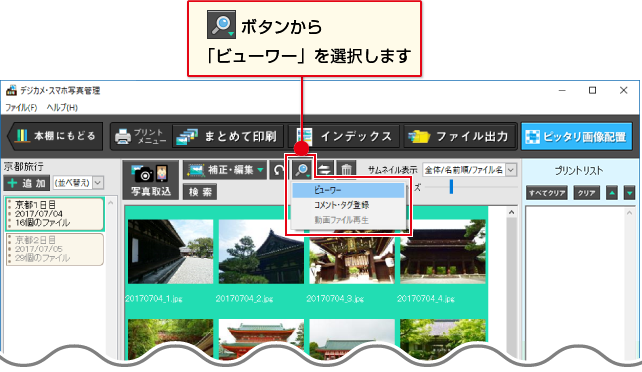Open the ファイル(F) menu

coord(21,108)
